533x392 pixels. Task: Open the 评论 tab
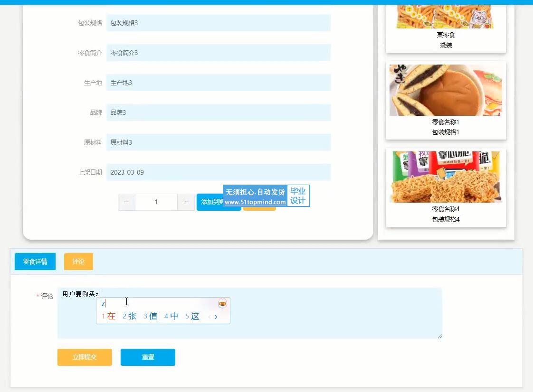[x=78, y=261]
